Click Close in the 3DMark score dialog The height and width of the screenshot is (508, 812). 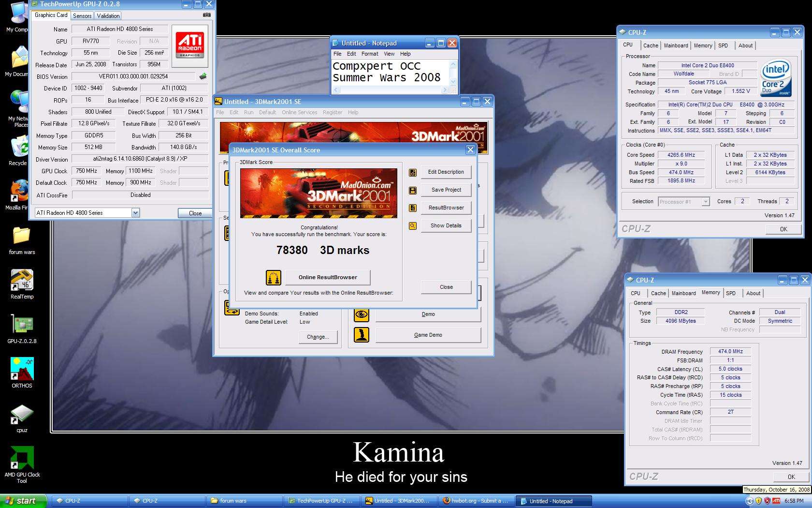coord(446,287)
